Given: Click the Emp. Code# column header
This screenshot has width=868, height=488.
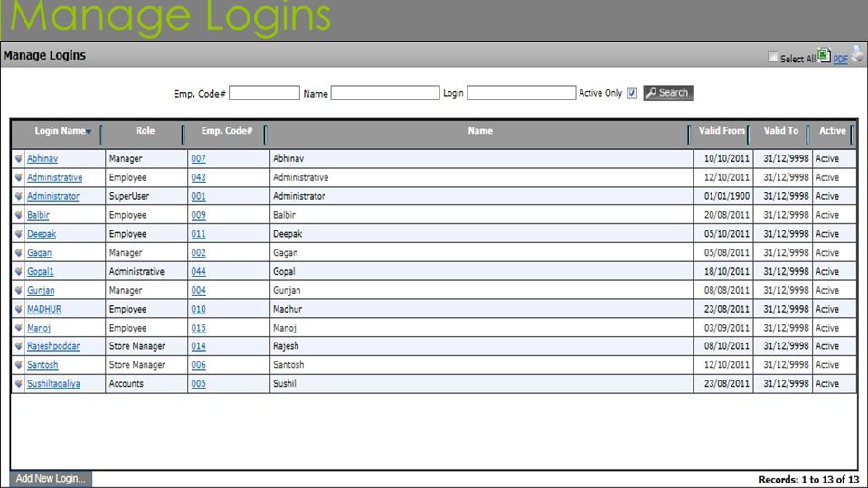Looking at the screenshot, I should click(227, 131).
